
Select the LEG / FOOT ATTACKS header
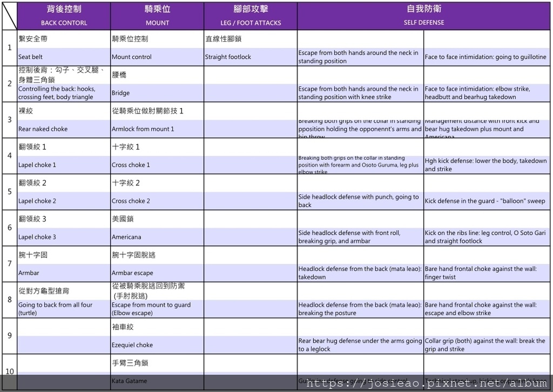(251, 16)
